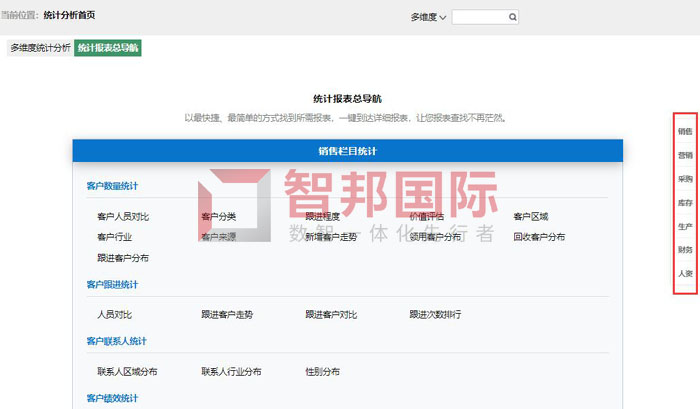Select the 统计报表总导航 tab
This screenshot has width=700, height=409.
108,48
